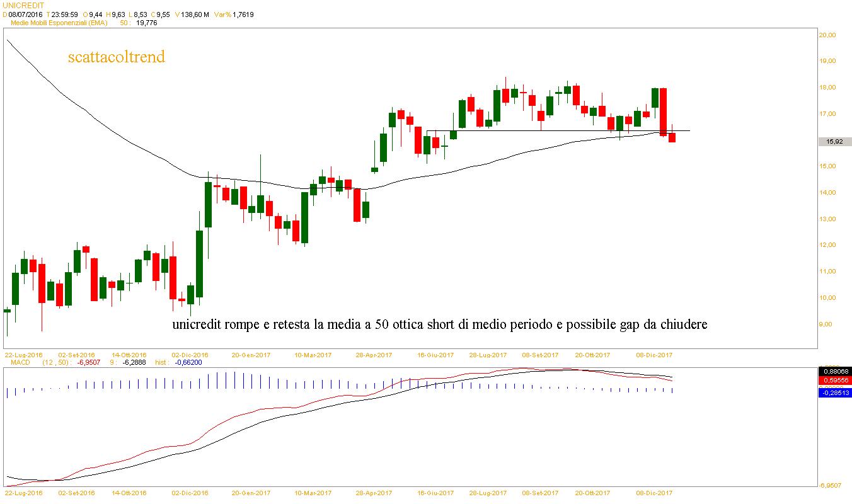
Task: Click 08-Set-2017 on the price chart date axis
Action: (x=540, y=355)
